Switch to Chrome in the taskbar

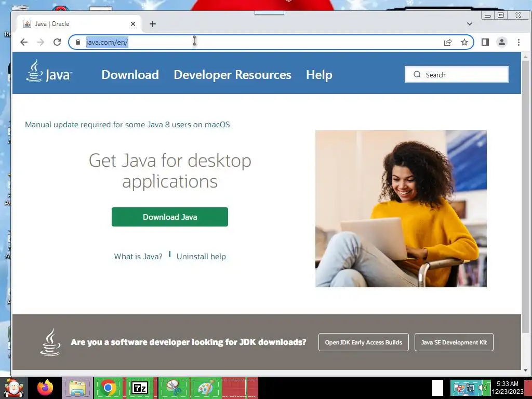[108, 388]
